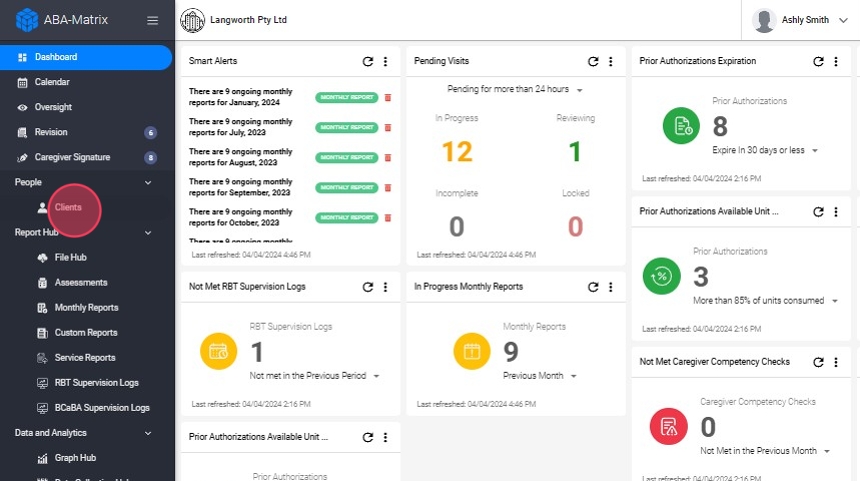This screenshot has width=860, height=481.
Task: Select the Langworth Pty Ltd company name
Action: click(x=248, y=20)
